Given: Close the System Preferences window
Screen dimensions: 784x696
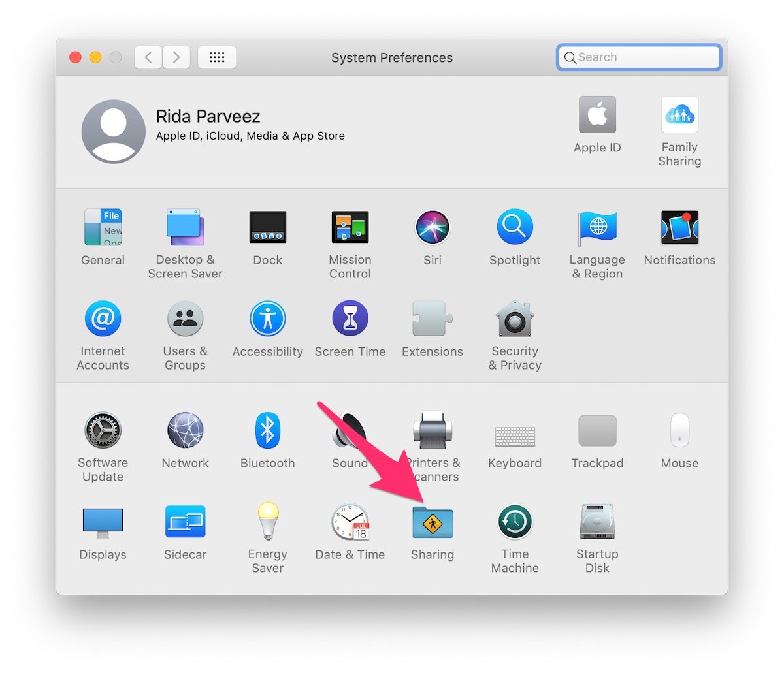Looking at the screenshot, I should (x=76, y=57).
